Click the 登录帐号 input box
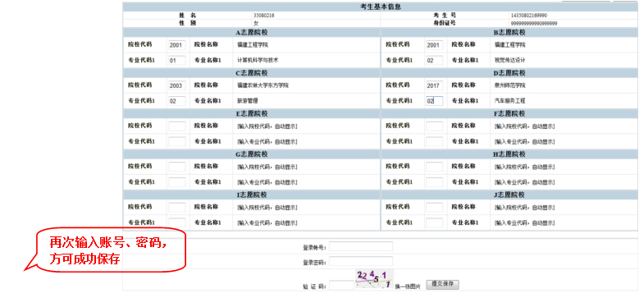This screenshot has width=644, height=307. pyautogui.click(x=361, y=246)
